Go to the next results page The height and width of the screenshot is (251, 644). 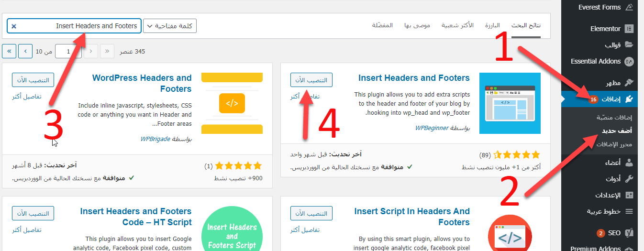point(26,51)
